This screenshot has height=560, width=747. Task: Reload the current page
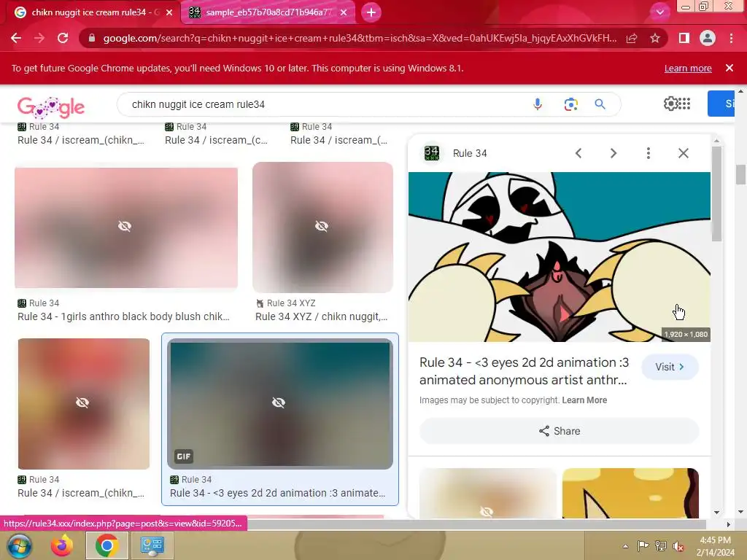[63, 38]
